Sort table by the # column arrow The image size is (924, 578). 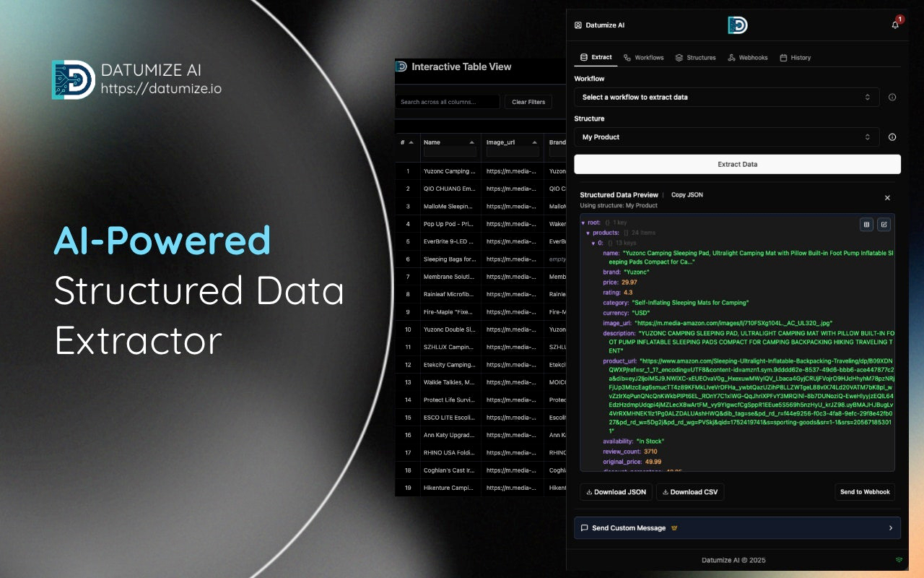point(411,142)
